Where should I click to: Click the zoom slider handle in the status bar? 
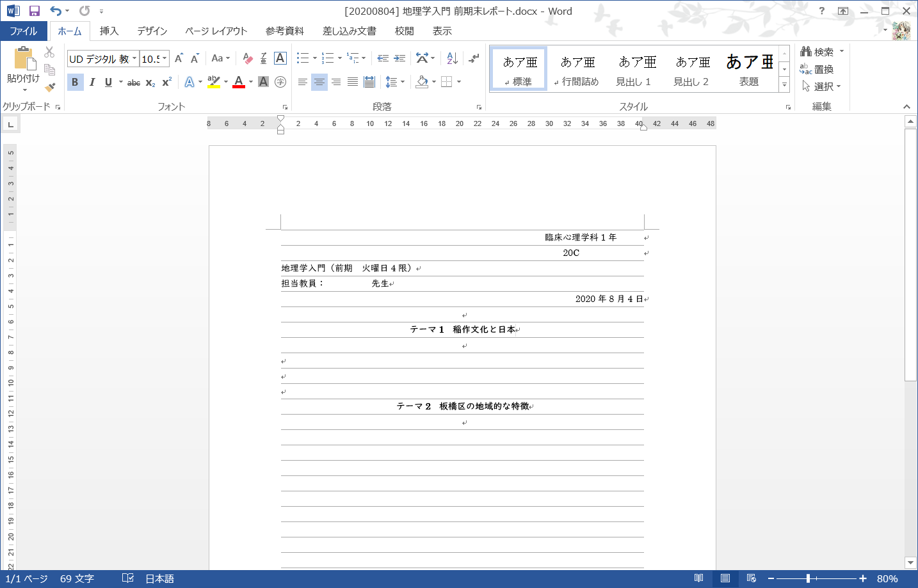(808, 578)
